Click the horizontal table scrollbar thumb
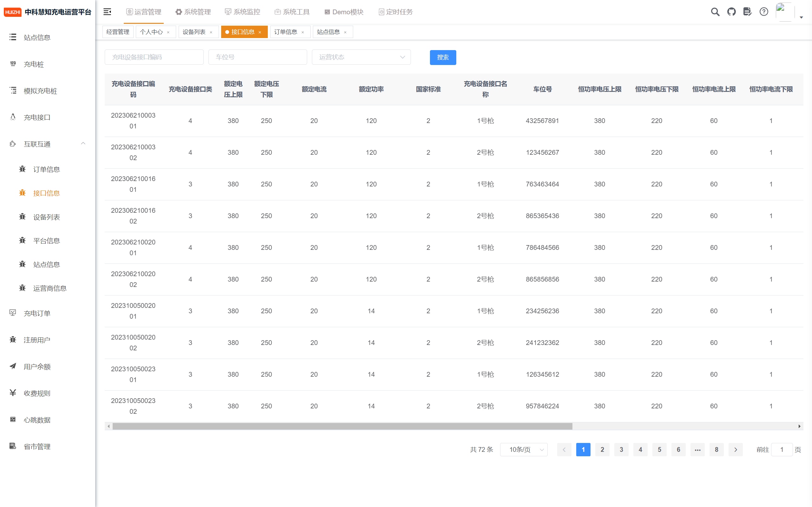 342,426
